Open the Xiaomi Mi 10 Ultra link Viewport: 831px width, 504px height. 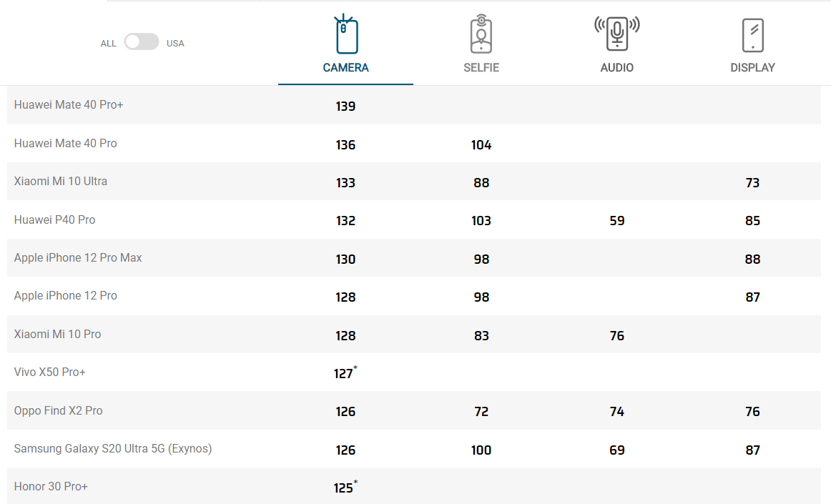(x=60, y=182)
